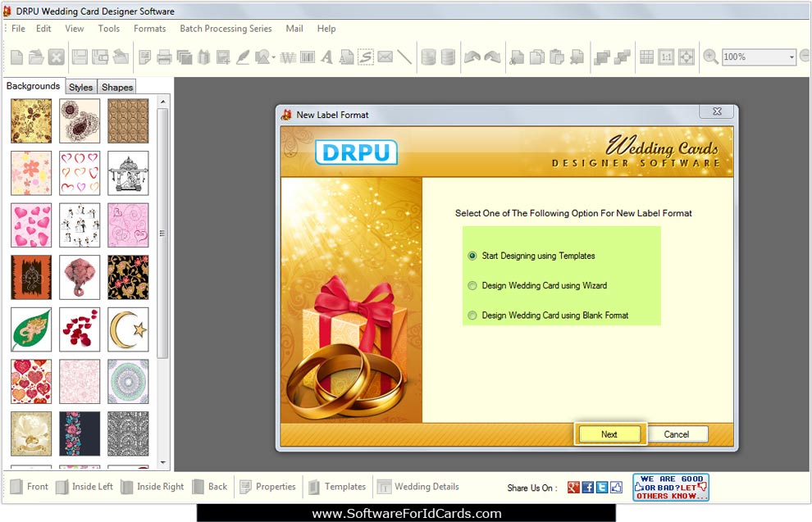Image resolution: width=812 pixels, height=522 pixels.
Task: Click the 1:1 actual size icon
Action: point(667,57)
